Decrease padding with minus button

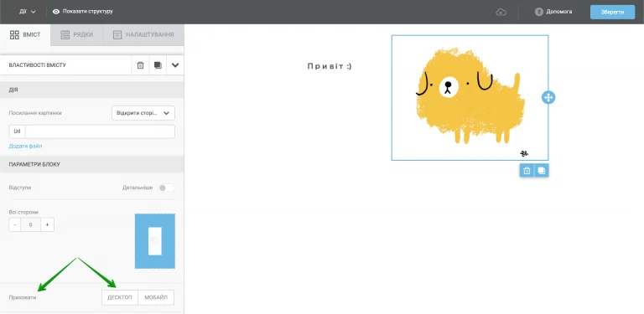coord(15,224)
